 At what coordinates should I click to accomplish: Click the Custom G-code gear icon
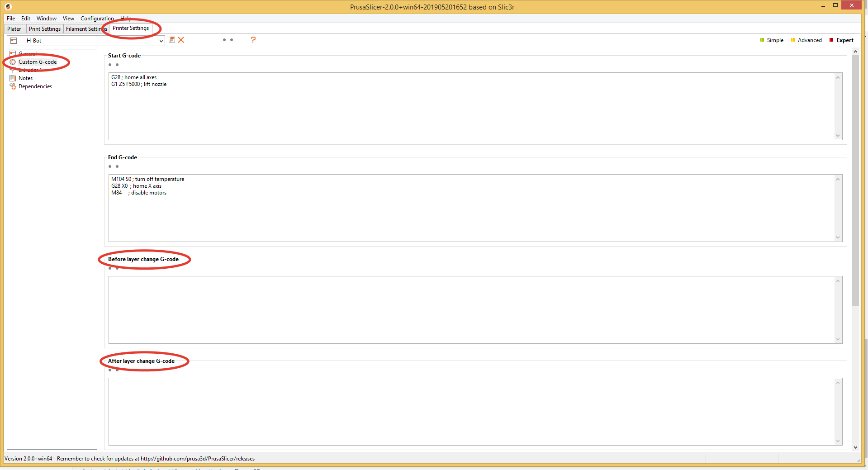pos(13,62)
